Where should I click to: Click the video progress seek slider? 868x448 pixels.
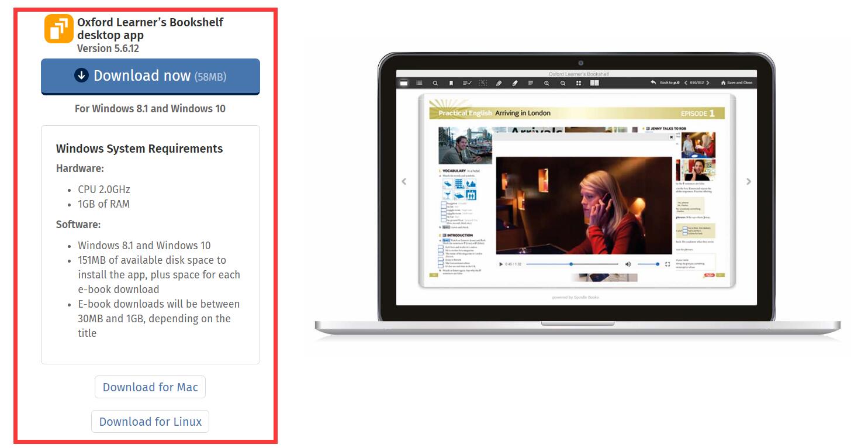click(x=572, y=264)
